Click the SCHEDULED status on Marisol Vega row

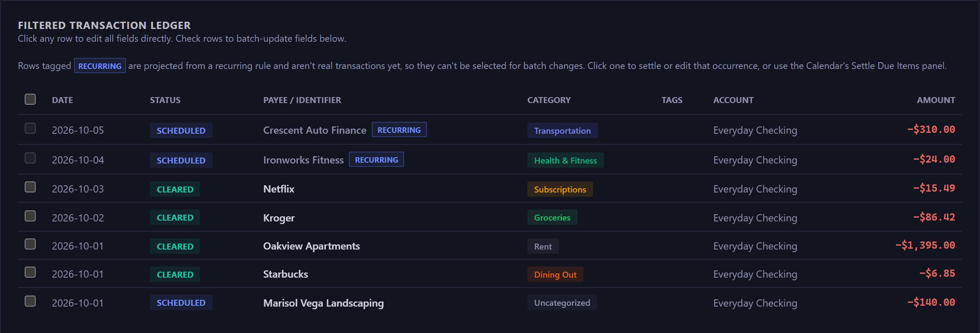pyautogui.click(x=181, y=303)
